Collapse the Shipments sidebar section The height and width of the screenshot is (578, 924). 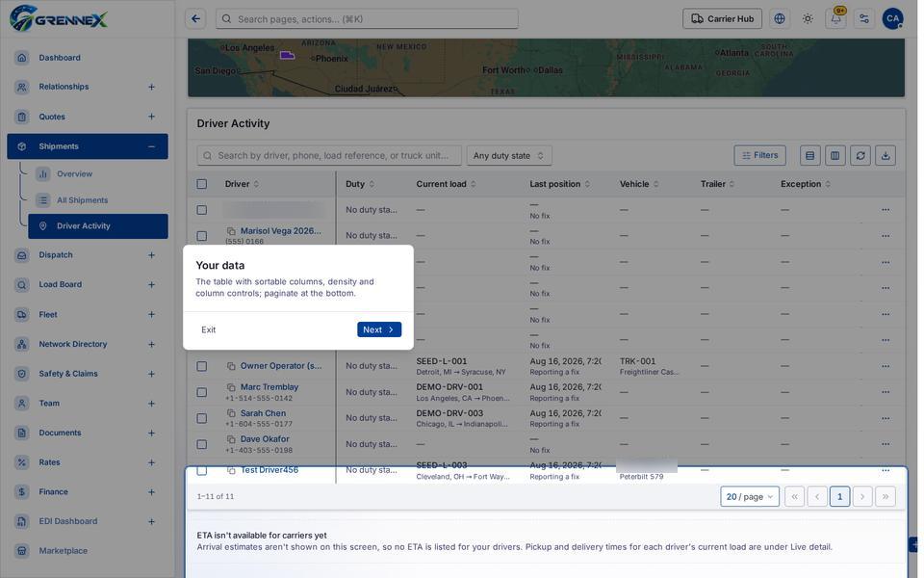(x=151, y=146)
